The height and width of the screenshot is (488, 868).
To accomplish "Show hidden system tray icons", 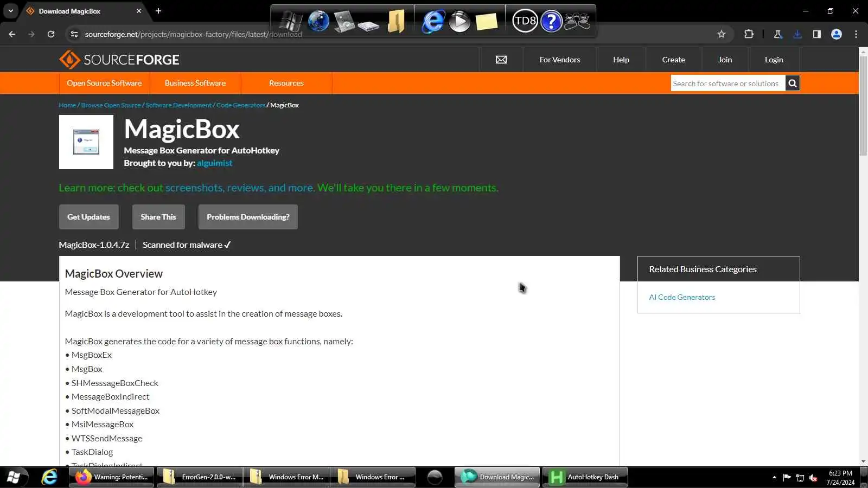I will click(774, 478).
